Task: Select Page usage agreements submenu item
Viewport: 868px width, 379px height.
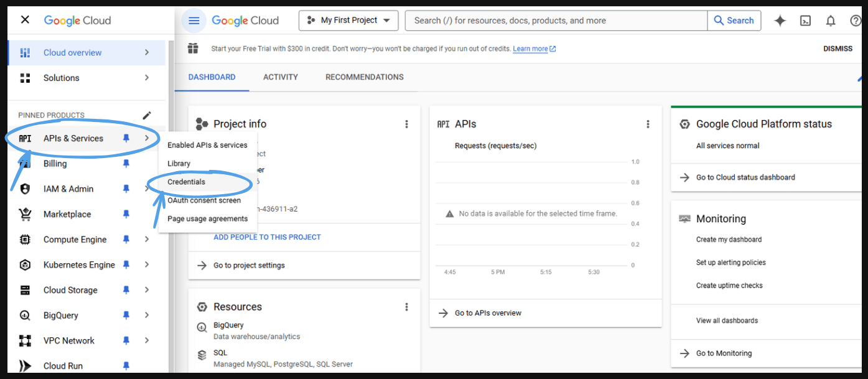Action: click(208, 218)
